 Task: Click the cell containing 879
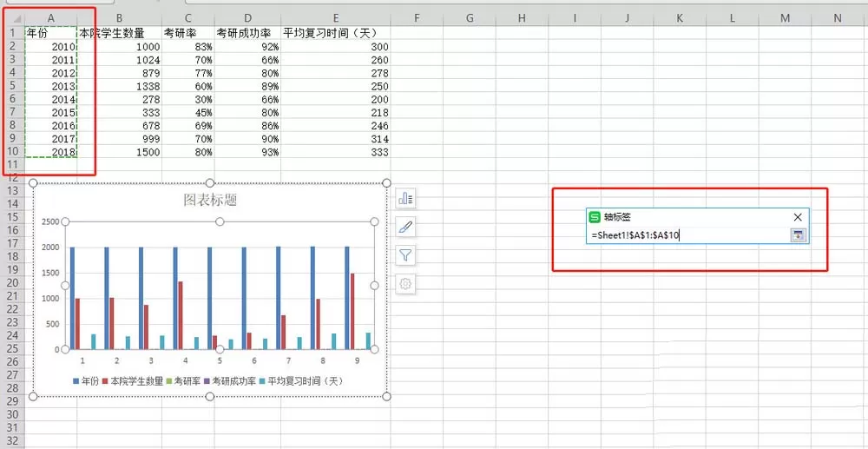click(x=120, y=73)
